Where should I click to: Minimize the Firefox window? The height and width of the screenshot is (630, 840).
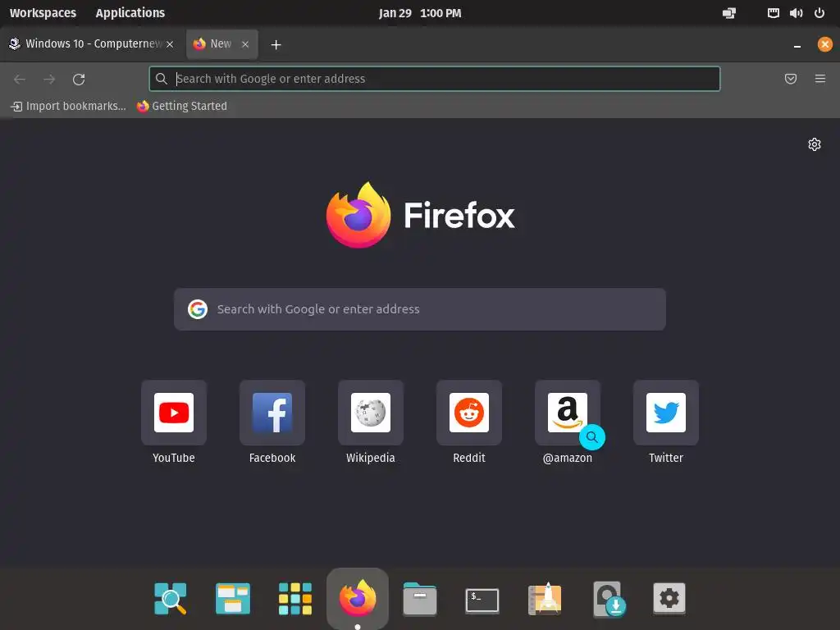(797, 46)
